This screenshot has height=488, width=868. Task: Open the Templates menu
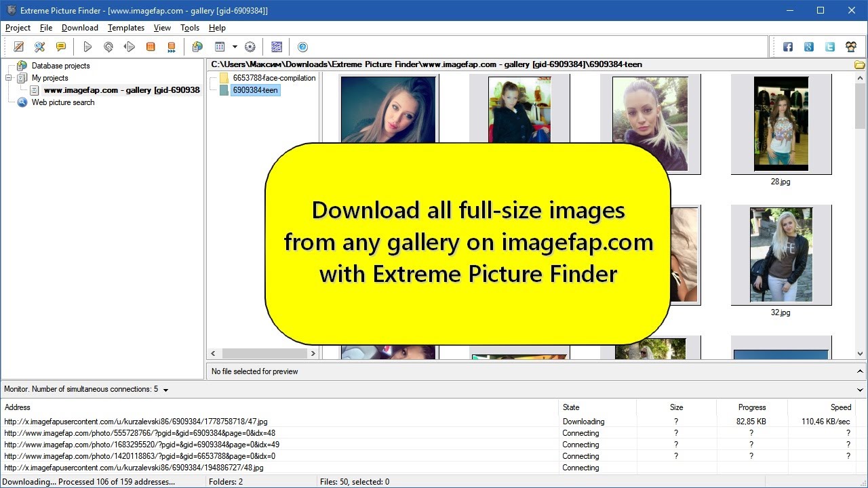point(126,28)
